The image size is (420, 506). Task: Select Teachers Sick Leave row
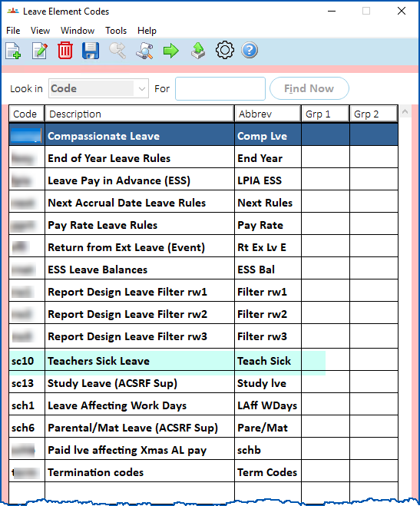click(x=203, y=360)
